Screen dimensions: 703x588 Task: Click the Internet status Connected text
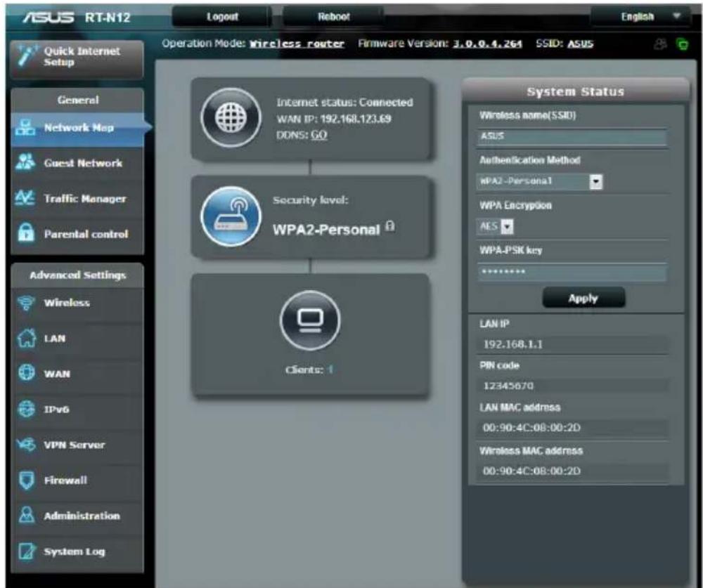click(344, 102)
